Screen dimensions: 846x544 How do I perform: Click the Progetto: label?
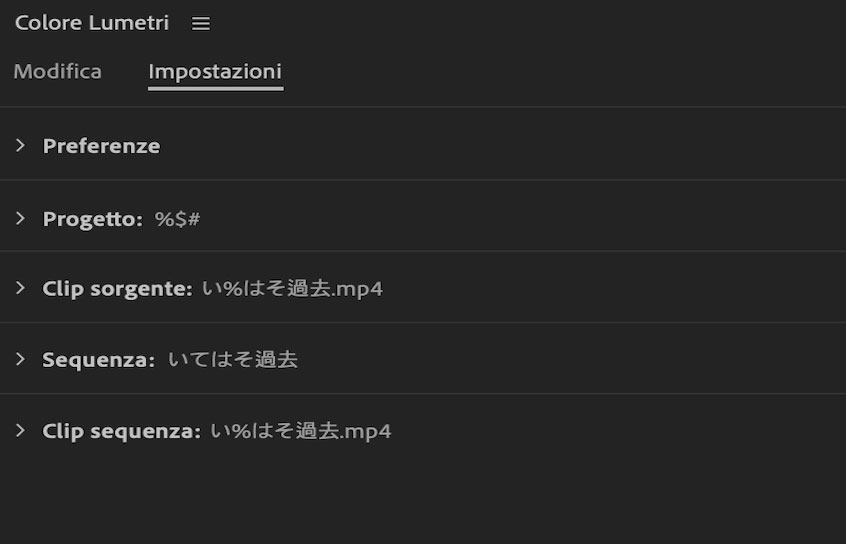(x=93, y=219)
